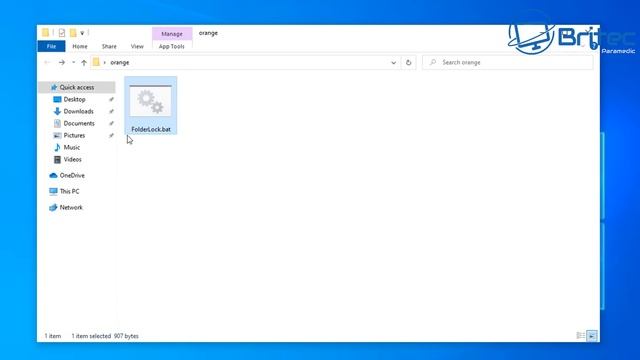Select the FolderLock.bat file icon
Image resolution: width=640 pixels, height=360 pixels.
pos(151,101)
